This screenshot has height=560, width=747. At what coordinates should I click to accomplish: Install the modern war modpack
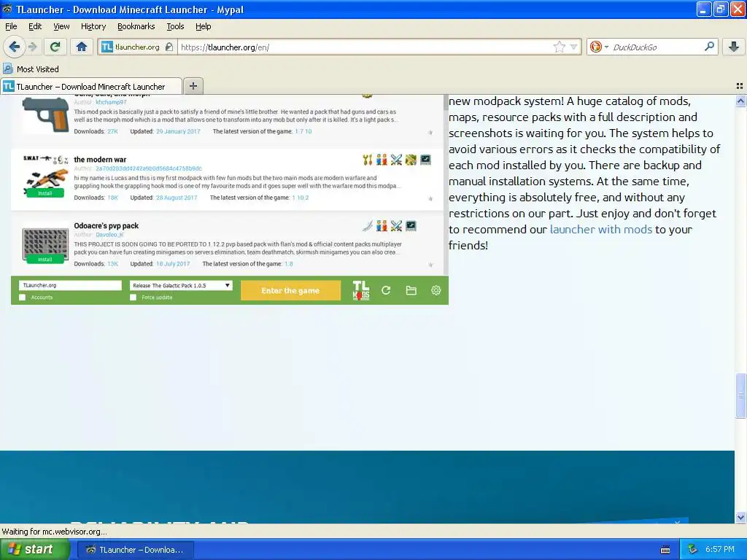[44, 193]
